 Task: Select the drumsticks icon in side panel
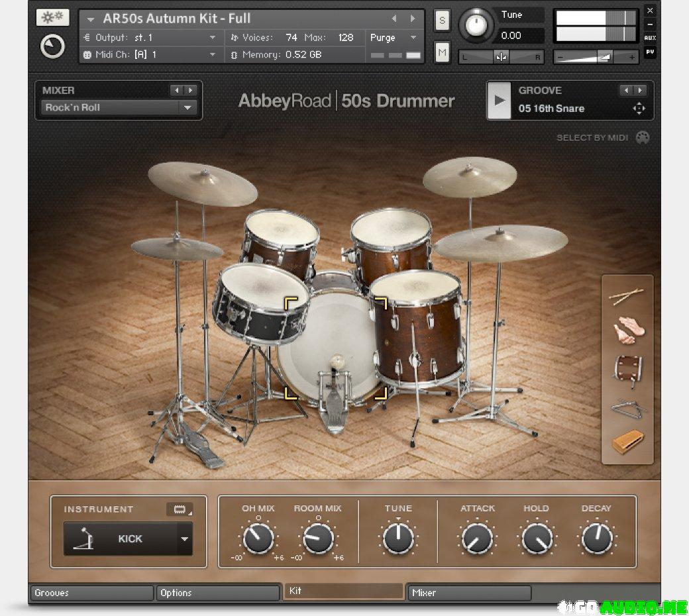click(x=626, y=297)
